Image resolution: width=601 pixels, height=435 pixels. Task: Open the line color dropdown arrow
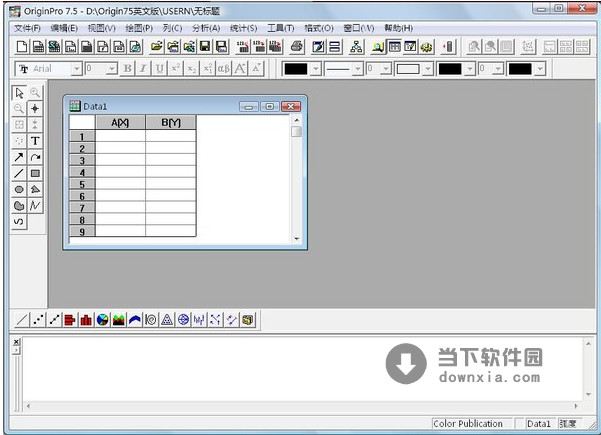point(315,69)
